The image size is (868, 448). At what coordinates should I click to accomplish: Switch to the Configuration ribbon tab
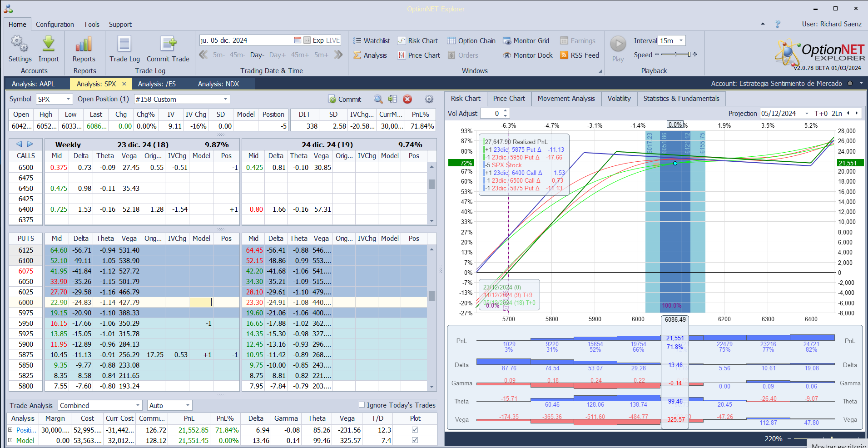pyautogui.click(x=55, y=24)
